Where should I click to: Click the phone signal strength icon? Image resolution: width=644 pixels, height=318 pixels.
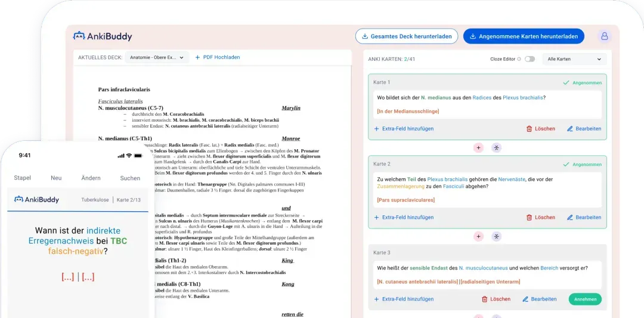(120, 156)
